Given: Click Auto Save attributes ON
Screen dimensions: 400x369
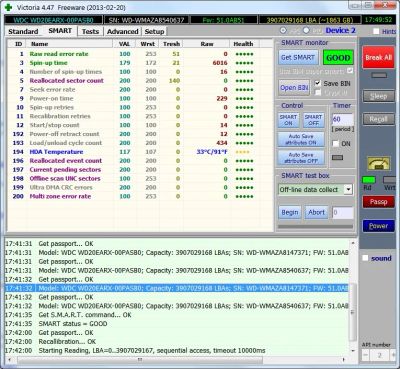Looking at the screenshot, I should click(x=301, y=139).
